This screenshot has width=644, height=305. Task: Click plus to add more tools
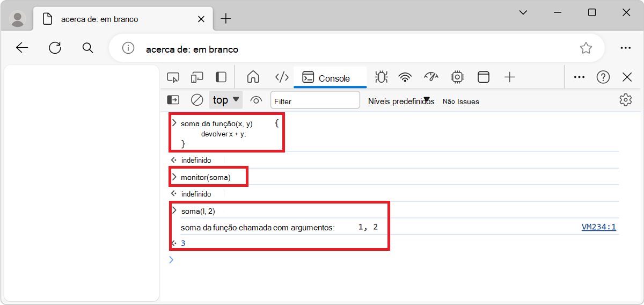[x=510, y=77]
